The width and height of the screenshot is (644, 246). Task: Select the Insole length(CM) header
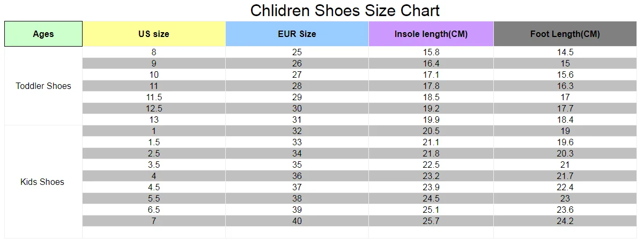(x=431, y=34)
